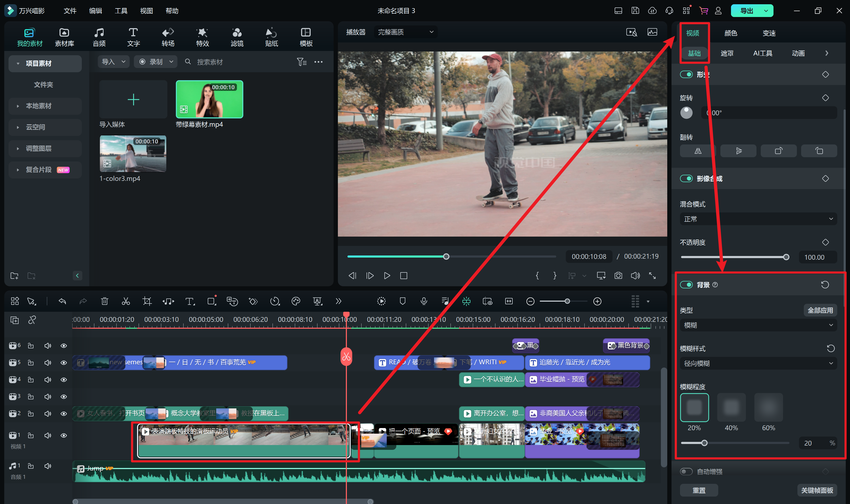Open the Templates (模板) tab

pos(306,37)
